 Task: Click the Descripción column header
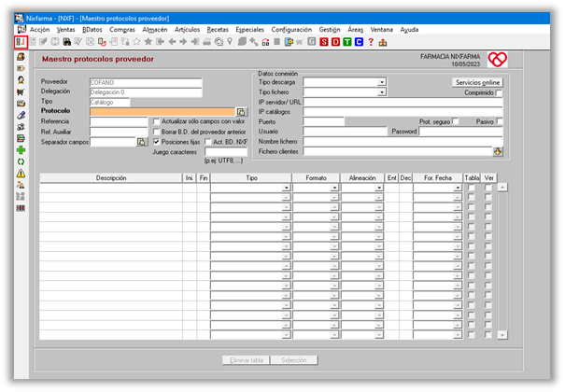111,178
